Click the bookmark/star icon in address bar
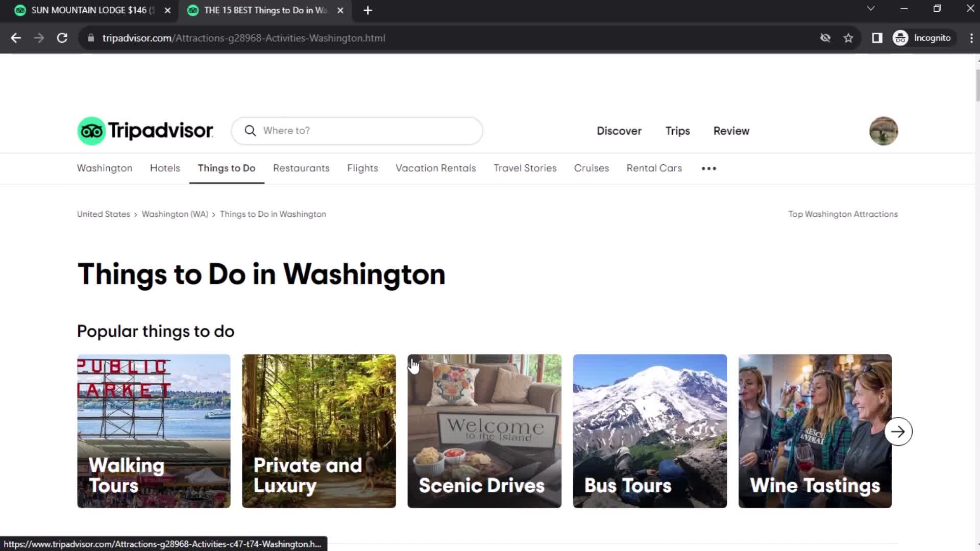Image resolution: width=980 pixels, height=551 pixels. [849, 38]
